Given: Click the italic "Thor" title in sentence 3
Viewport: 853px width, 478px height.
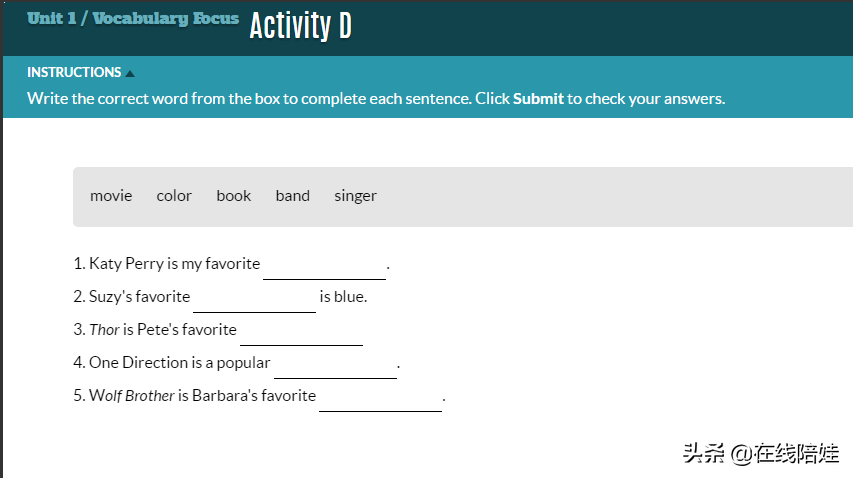Looking at the screenshot, I should (x=104, y=330).
